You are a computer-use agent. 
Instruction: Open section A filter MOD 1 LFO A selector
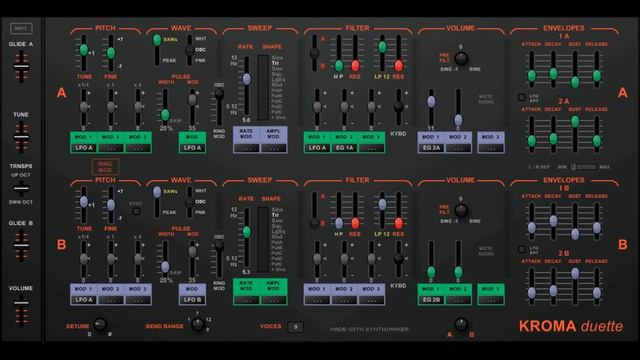pyautogui.click(x=317, y=148)
